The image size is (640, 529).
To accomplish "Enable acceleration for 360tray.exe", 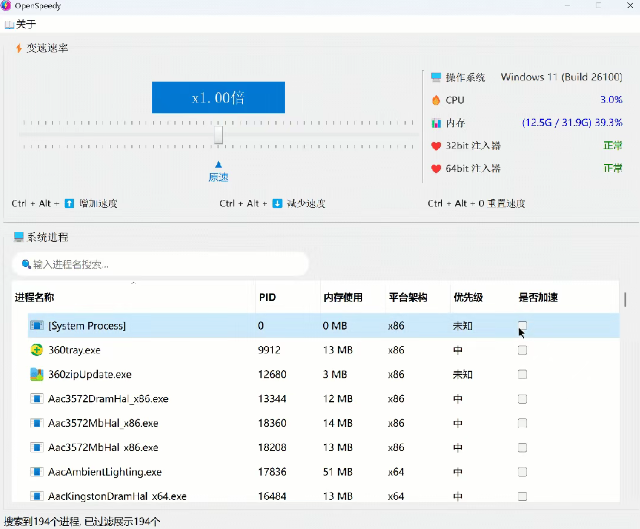I will click(x=522, y=350).
